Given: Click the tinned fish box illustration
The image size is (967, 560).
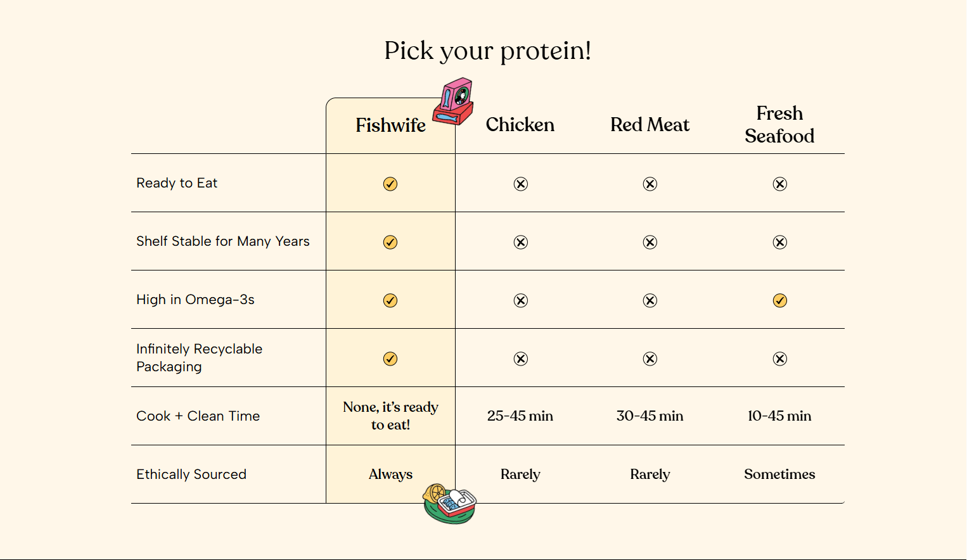Looking at the screenshot, I should (x=454, y=101).
